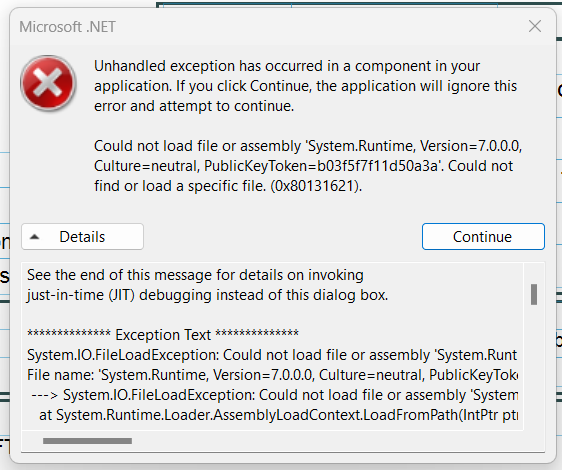Click the 'File name: System.Runtime' line
Viewport: 562px width, 470px height.
(x=272, y=375)
